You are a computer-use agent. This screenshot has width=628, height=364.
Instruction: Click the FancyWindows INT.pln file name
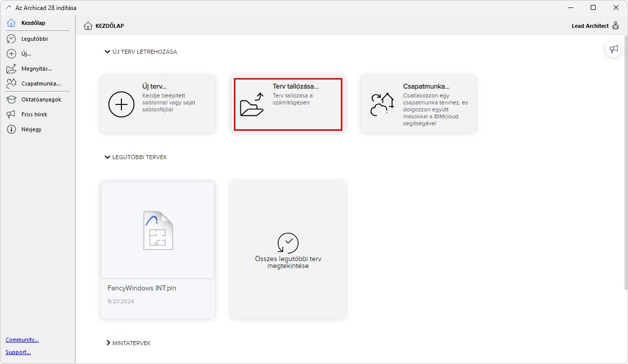142,288
